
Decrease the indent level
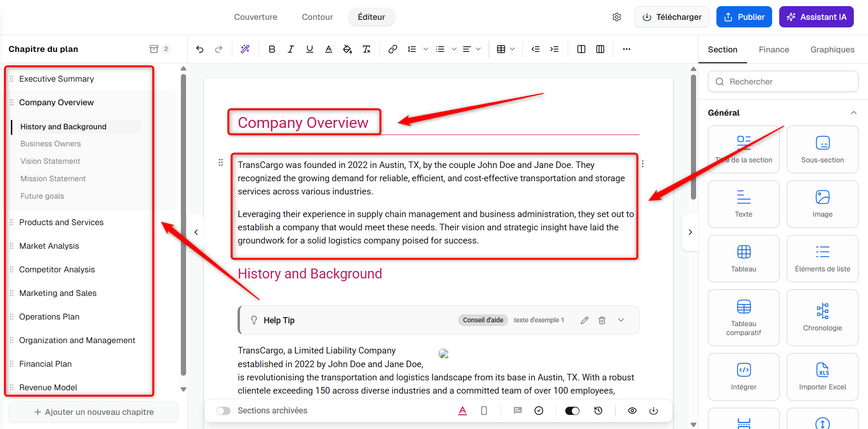[536, 49]
